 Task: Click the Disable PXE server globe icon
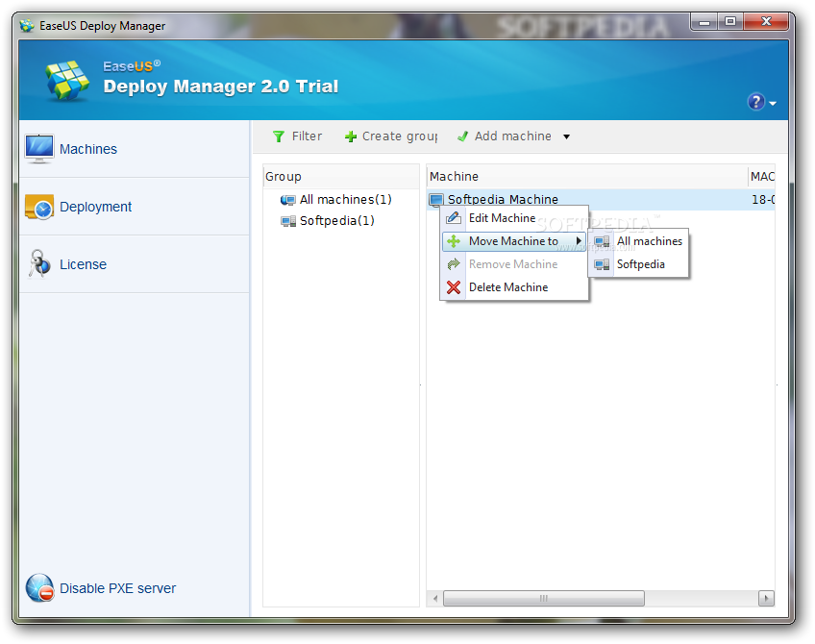[x=40, y=588]
